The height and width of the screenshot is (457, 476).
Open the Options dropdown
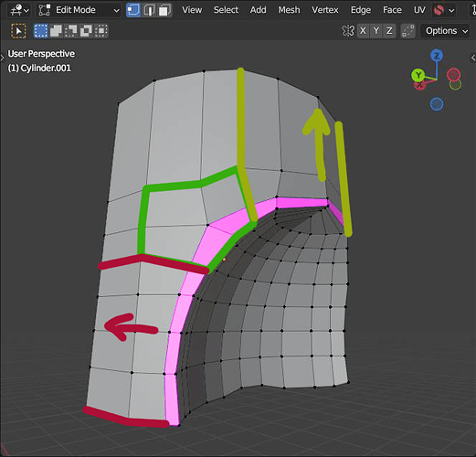pos(446,31)
